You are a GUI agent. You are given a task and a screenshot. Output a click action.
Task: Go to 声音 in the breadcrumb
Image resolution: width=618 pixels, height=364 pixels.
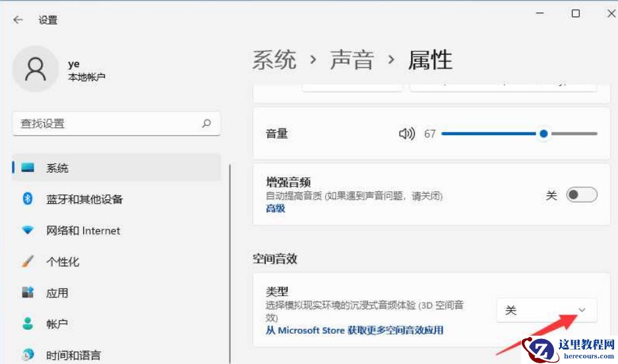(352, 60)
